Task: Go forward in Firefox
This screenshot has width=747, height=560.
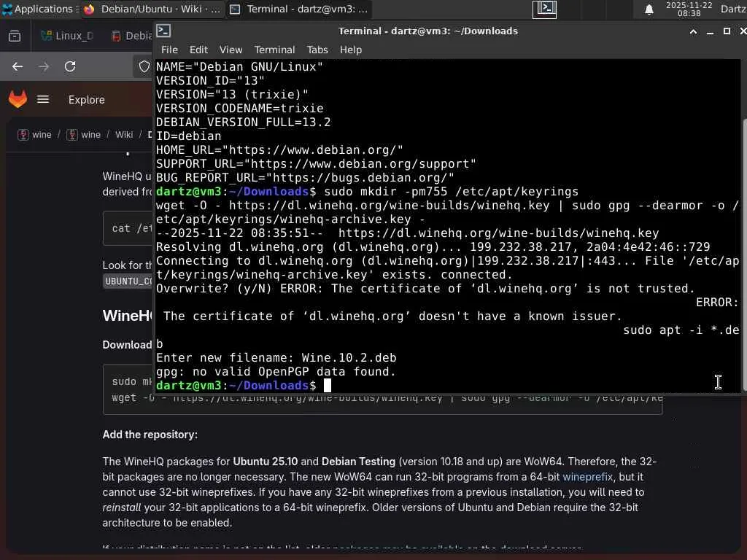Action: click(x=44, y=66)
